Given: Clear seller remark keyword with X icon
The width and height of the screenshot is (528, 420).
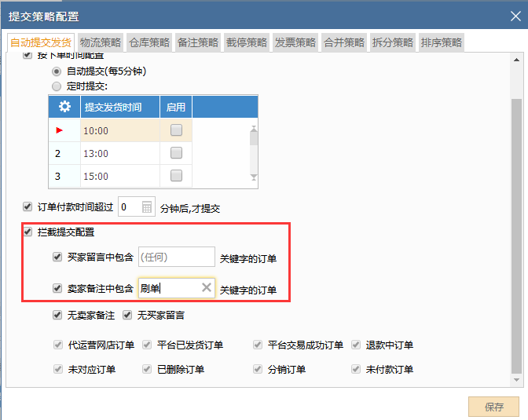Looking at the screenshot, I should coord(207,288).
